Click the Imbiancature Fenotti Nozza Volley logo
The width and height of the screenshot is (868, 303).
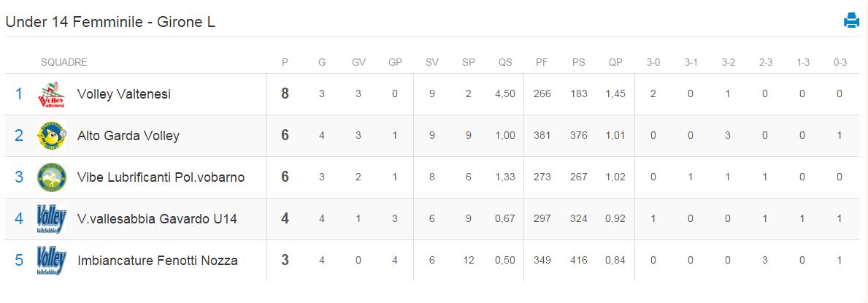click(x=52, y=261)
